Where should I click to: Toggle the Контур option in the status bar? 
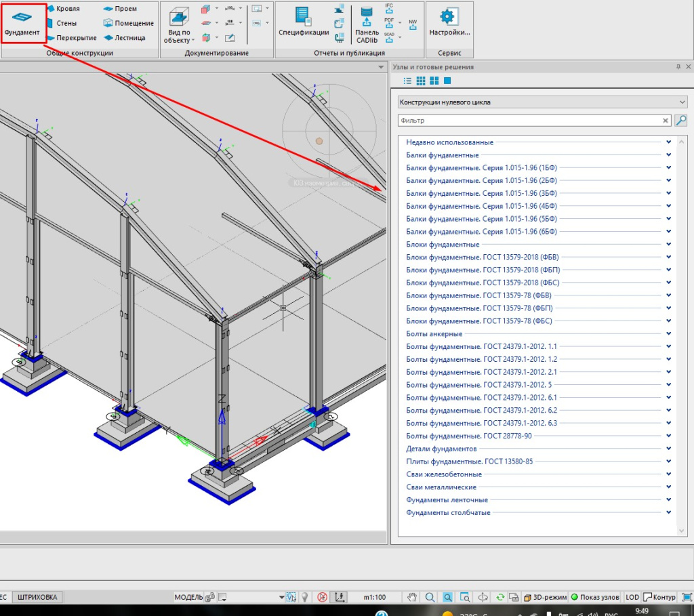659,597
